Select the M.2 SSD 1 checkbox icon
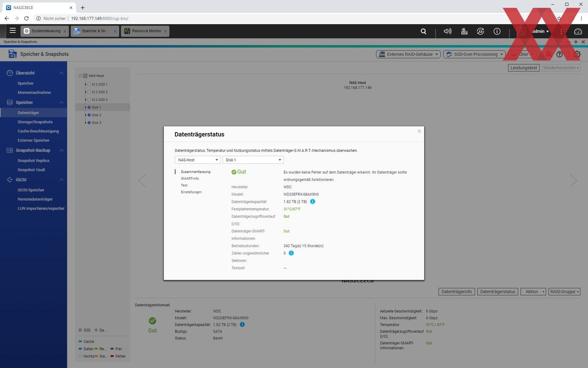The height and width of the screenshot is (368, 588). click(89, 84)
